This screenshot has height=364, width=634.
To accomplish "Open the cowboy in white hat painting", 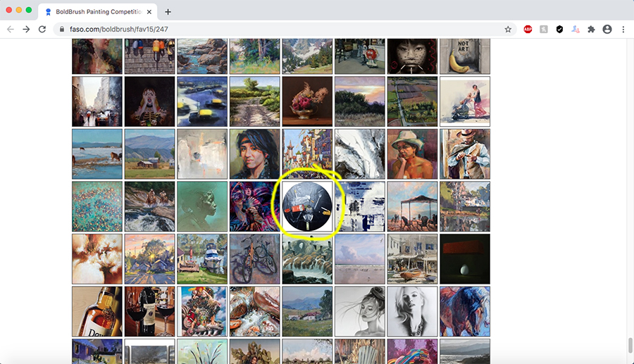I will [465, 154].
